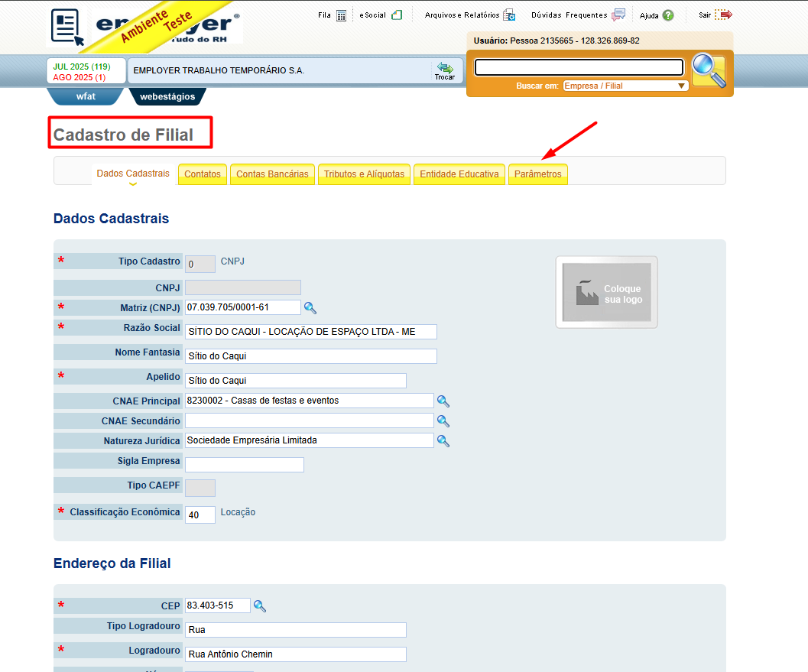808x672 pixels.
Task: Open the Tributos e Alíquotas tab
Action: coord(365,174)
